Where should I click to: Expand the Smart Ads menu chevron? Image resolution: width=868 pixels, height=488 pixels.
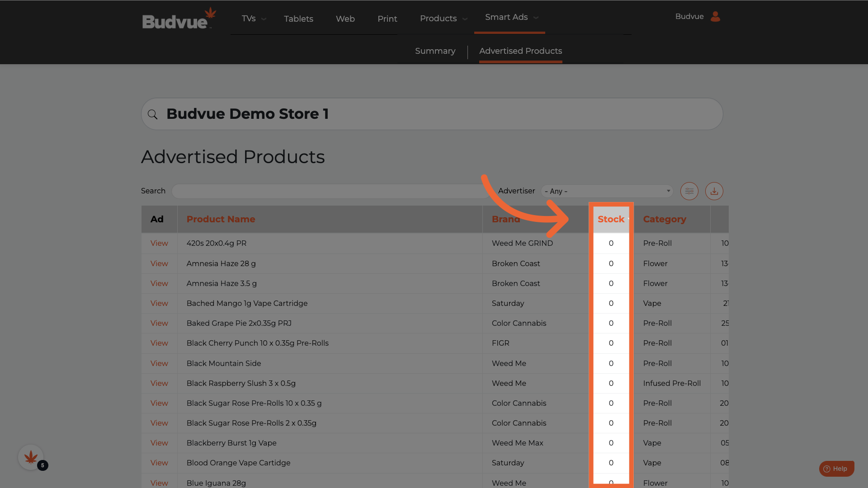536,18
